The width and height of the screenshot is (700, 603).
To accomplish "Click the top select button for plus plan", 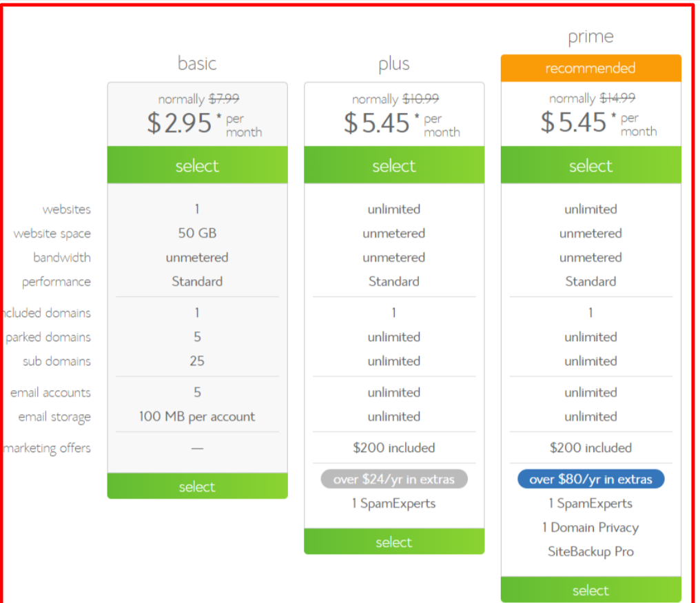I will (x=394, y=165).
